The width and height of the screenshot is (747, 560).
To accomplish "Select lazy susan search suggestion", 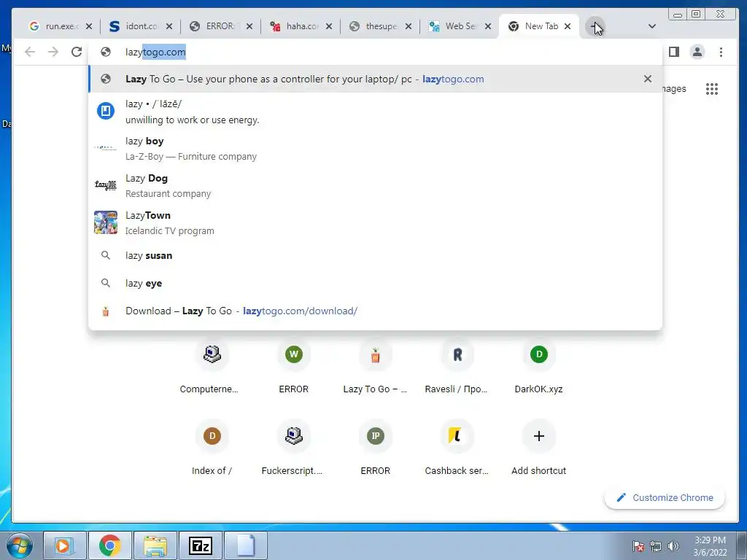I will [376, 256].
